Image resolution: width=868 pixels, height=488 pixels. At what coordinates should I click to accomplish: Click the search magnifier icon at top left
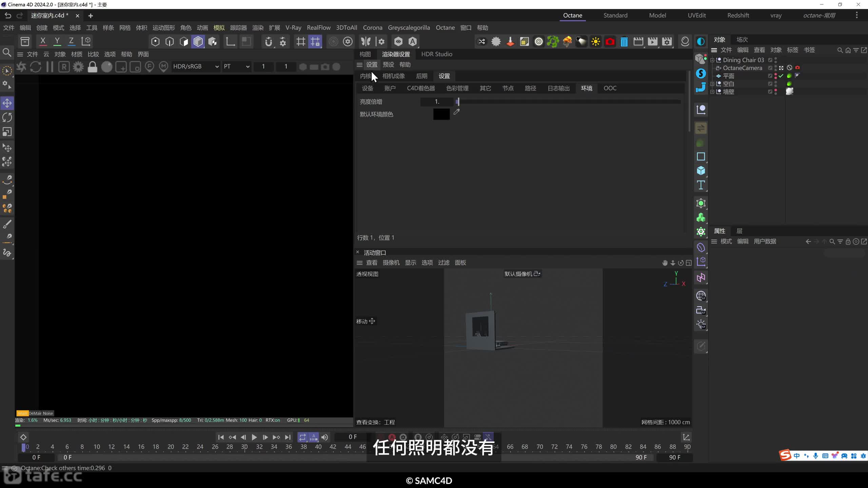[x=7, y=53]
